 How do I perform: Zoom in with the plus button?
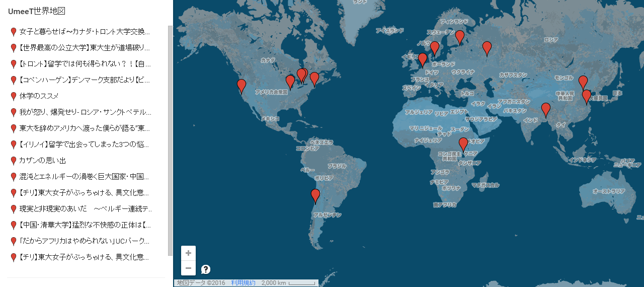click(188, 253)
